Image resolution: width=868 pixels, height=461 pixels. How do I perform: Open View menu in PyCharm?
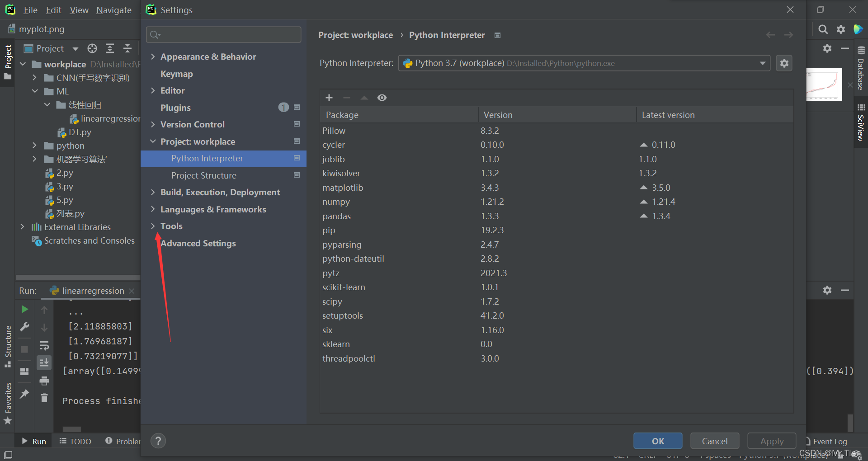pyautogui.click(x=79, y=10)
